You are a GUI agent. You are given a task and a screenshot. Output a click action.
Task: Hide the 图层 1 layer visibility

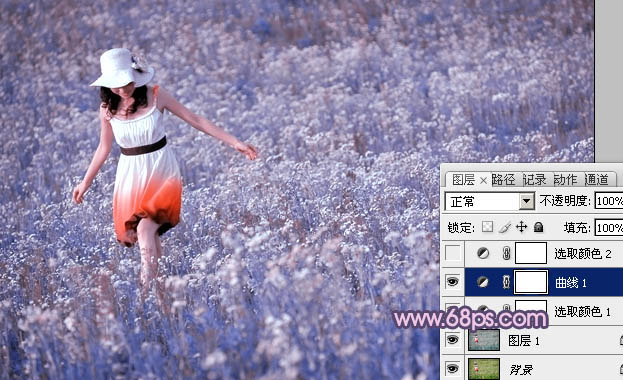453,340
